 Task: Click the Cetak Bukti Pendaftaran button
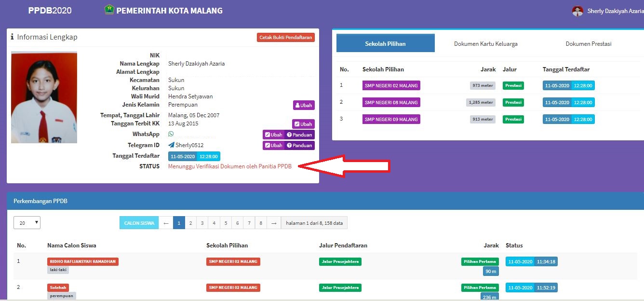pyautogui.click(x=286, y=37)
